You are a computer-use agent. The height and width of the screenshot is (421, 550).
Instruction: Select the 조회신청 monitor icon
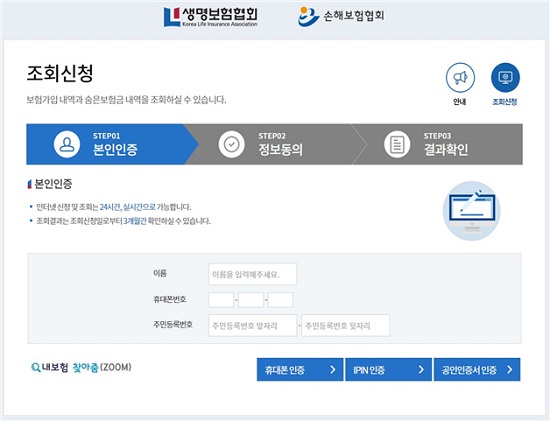tap(505, 78)
